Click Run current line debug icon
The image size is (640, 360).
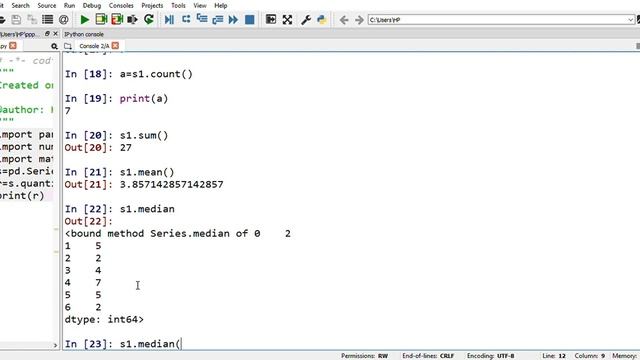[186, 20]
